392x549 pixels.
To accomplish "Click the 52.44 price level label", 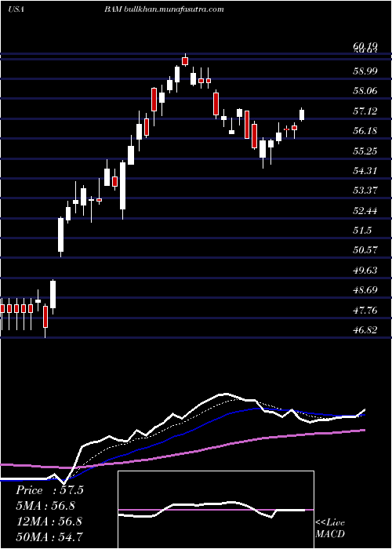I will 365,211.
